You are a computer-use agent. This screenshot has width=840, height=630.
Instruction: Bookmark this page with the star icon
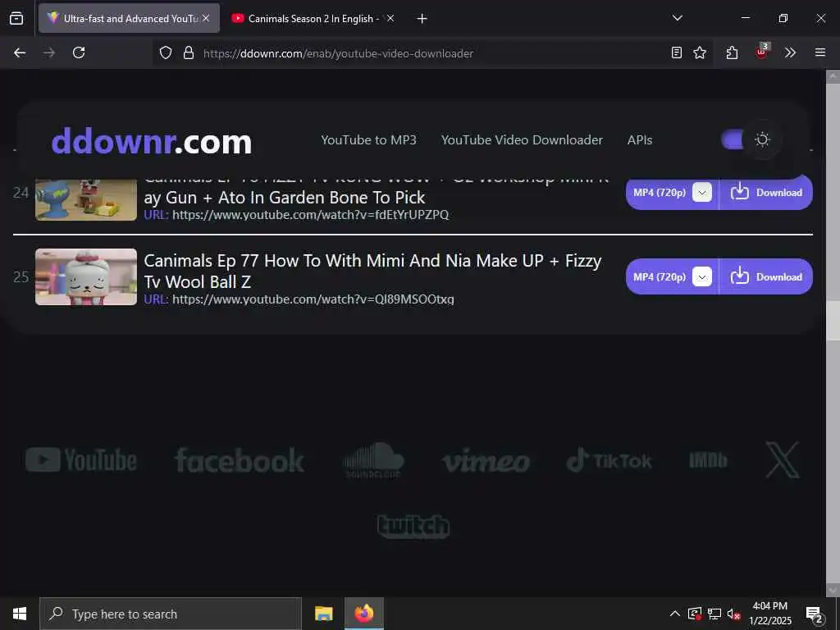[x=700, y=52]
